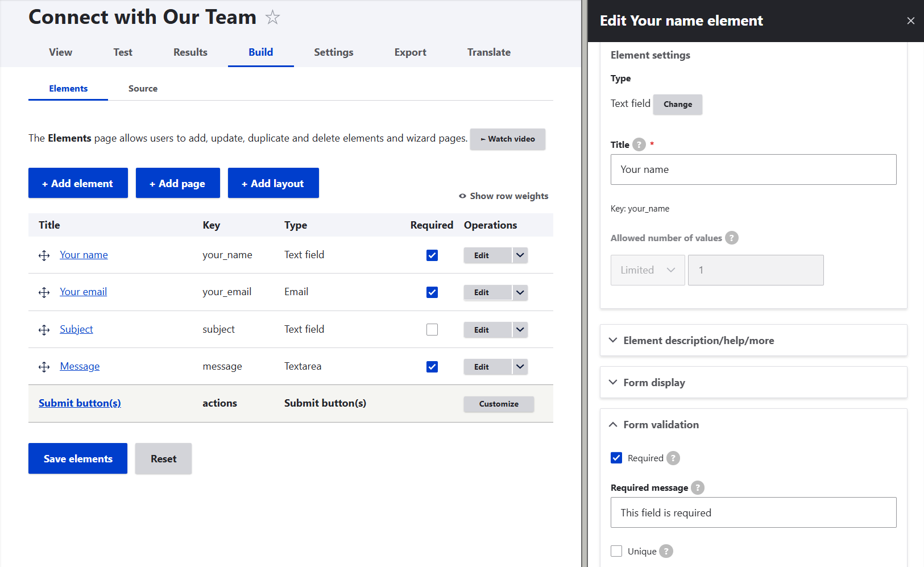
Task: Toggle Required checkbox for Your name row
Action: [432, 255]
